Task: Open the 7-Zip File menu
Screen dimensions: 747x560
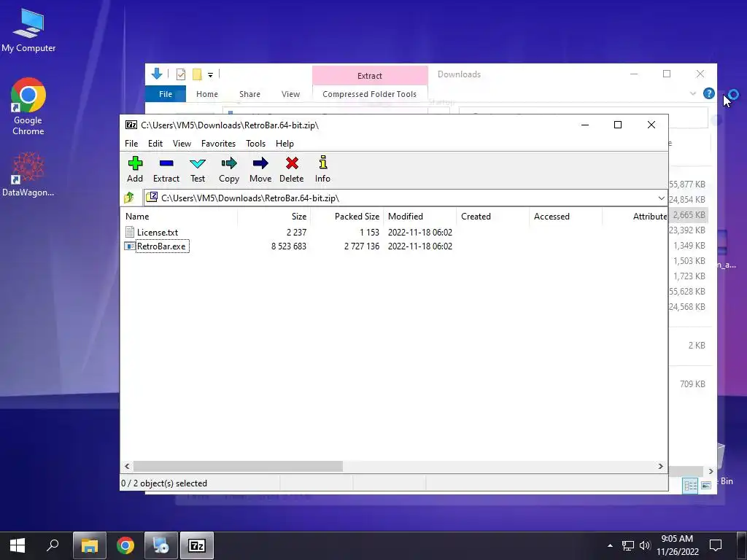Action: [131, 144]
